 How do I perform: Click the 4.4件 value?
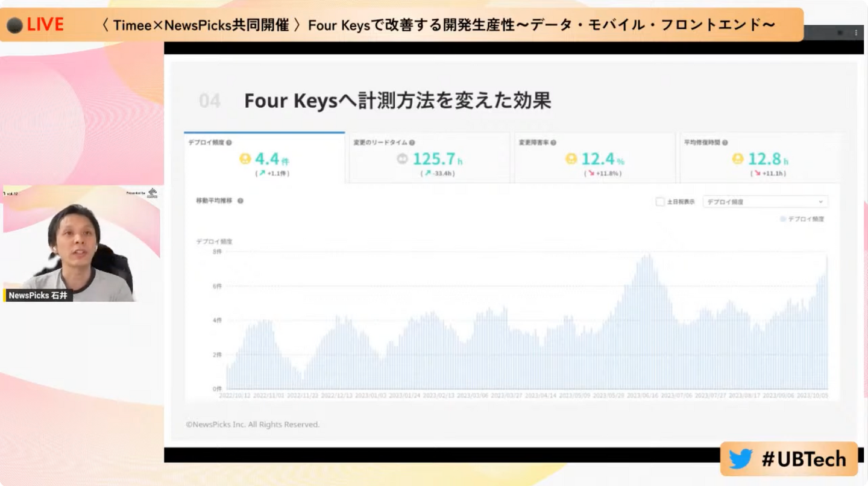[272, 159]
